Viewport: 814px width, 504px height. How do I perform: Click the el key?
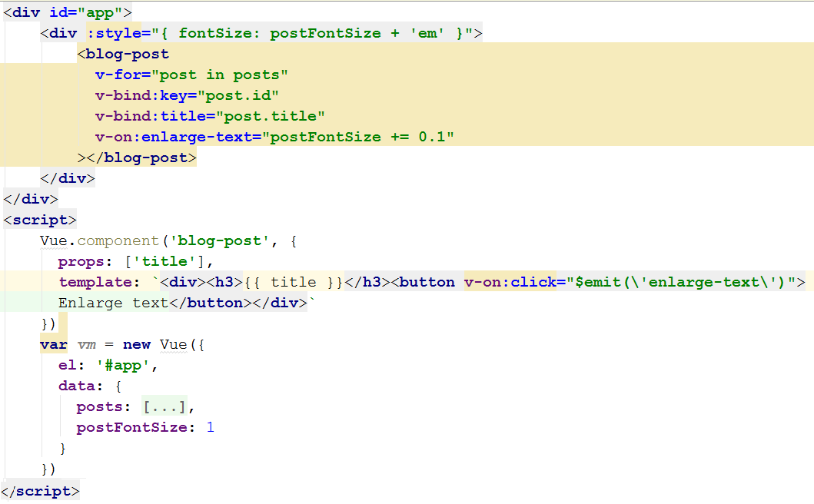[x=68, y=366]
